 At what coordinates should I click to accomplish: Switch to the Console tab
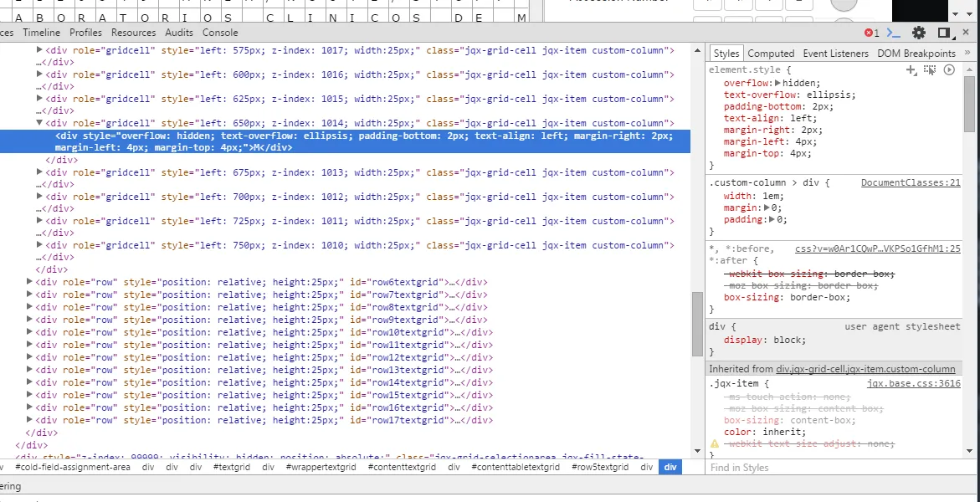pos(220,33)
